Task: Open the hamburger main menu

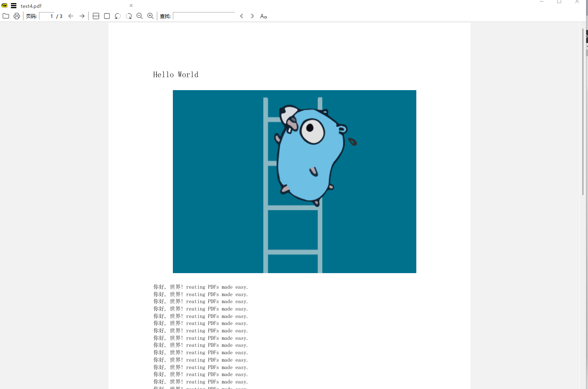Action: pyautogui.click(x=14, y=5)
